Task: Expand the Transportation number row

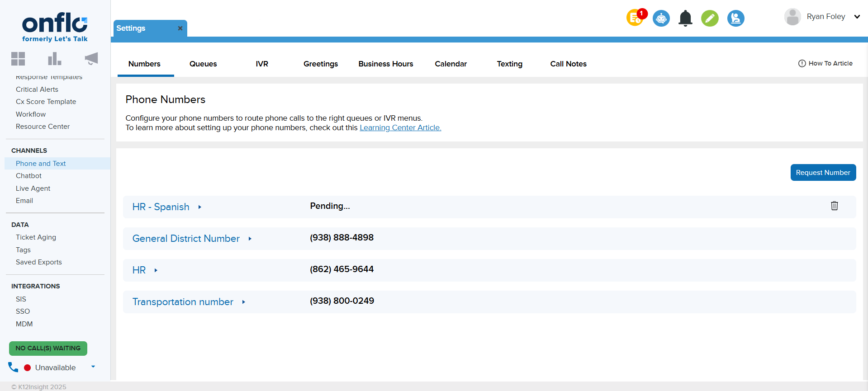Action: [243, 302]
